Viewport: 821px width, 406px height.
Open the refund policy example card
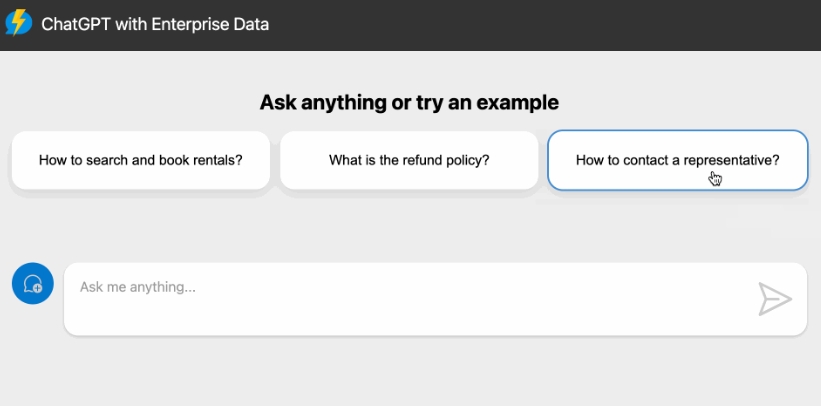(x=409, y=160)
